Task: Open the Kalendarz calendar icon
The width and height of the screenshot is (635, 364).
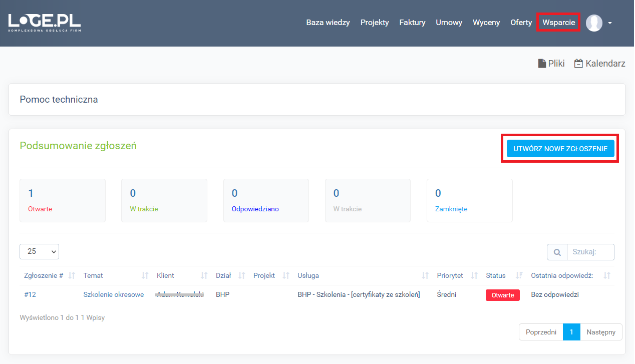Action: click(578, 64)
